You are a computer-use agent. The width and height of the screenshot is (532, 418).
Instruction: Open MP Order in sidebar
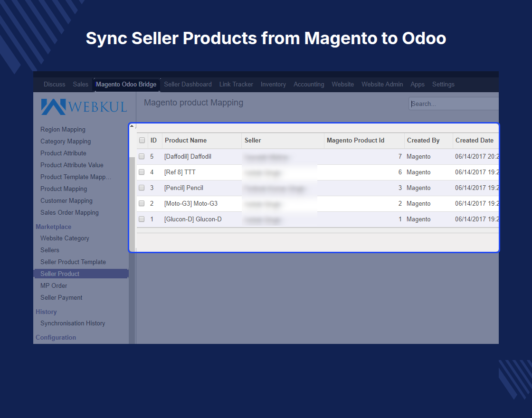coord(54,285)
